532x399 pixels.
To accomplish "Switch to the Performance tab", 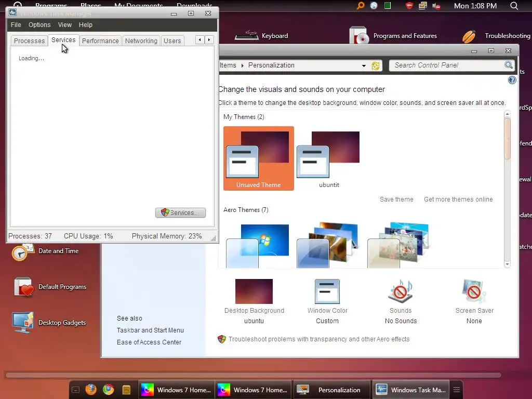I will point(100,41).
